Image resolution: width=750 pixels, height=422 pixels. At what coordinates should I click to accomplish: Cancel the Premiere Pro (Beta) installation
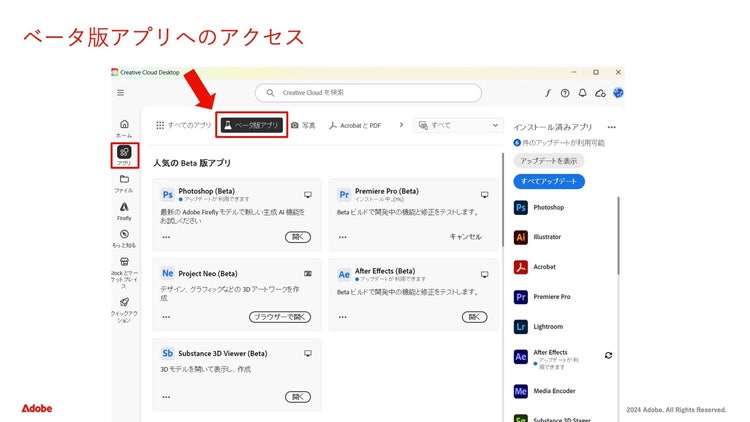tap(465, 237)
